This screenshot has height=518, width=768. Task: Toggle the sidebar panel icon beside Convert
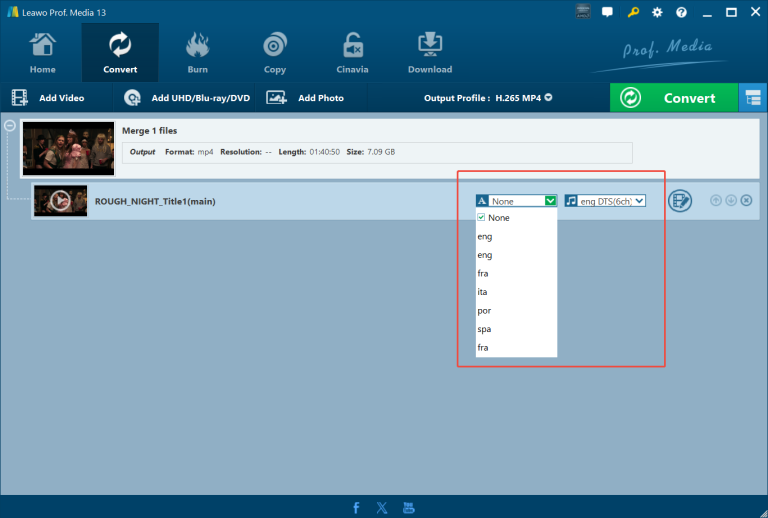[x=753, y=98]
